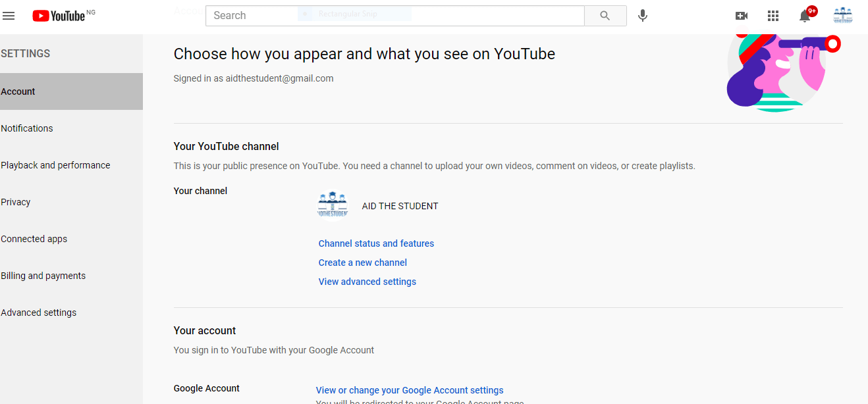Click Create a new channel
The image size is (868, 404).
(x=362, y=262)
